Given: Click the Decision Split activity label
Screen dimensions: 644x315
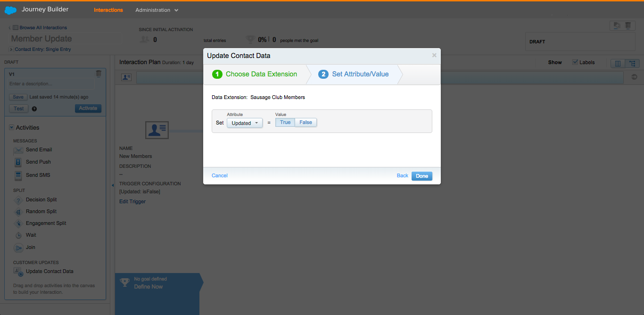Looking at the screenshot, I should click(x=41, y=200).
